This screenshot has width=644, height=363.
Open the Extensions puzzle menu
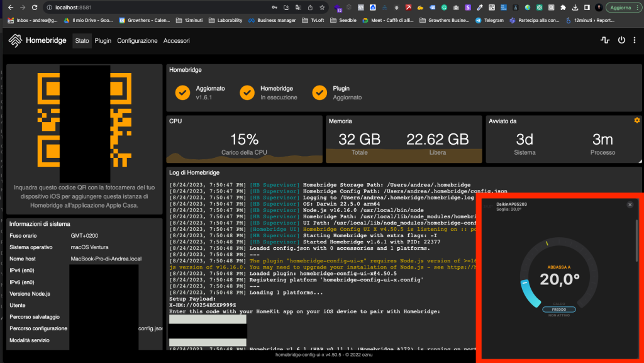[x=563, y=8]
